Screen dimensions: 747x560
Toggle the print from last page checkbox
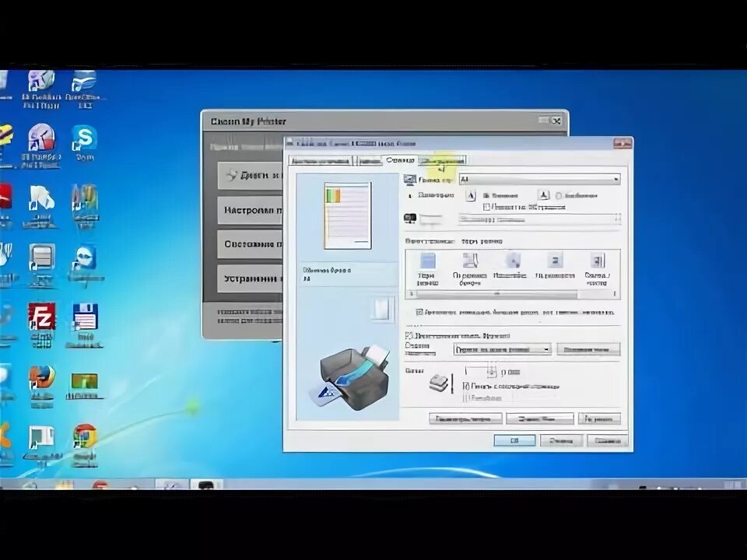pos(466,387)
